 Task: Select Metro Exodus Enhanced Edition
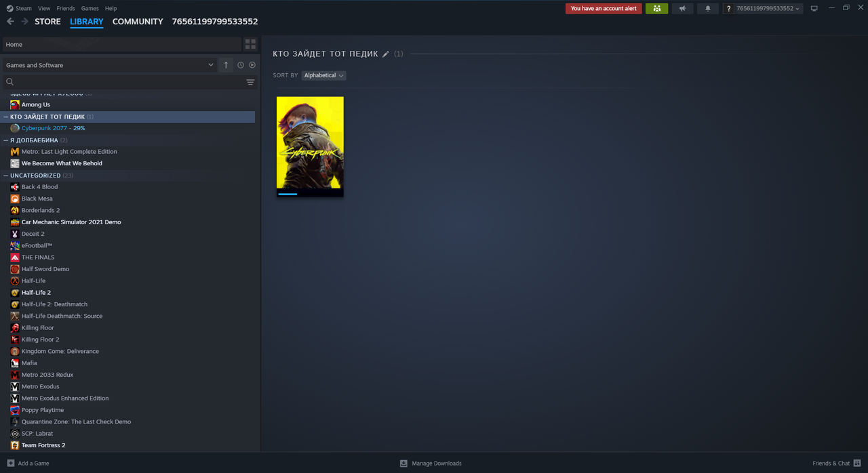65,398
